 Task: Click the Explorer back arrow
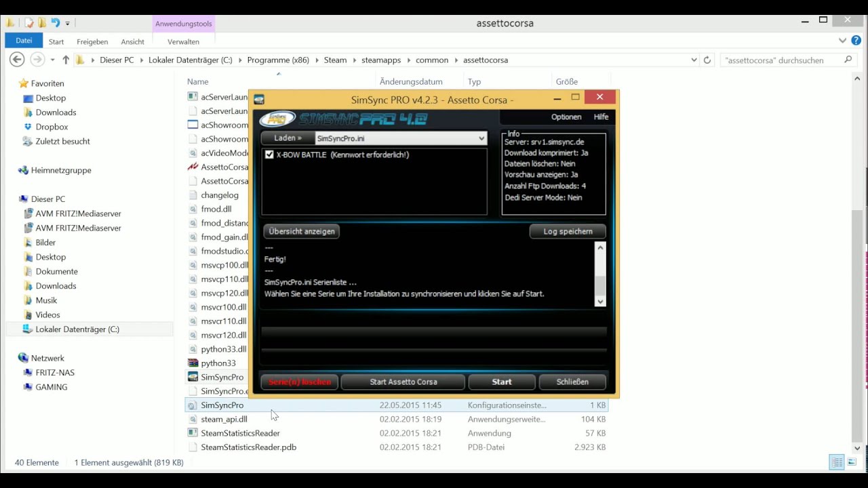(x=17, y=60)
